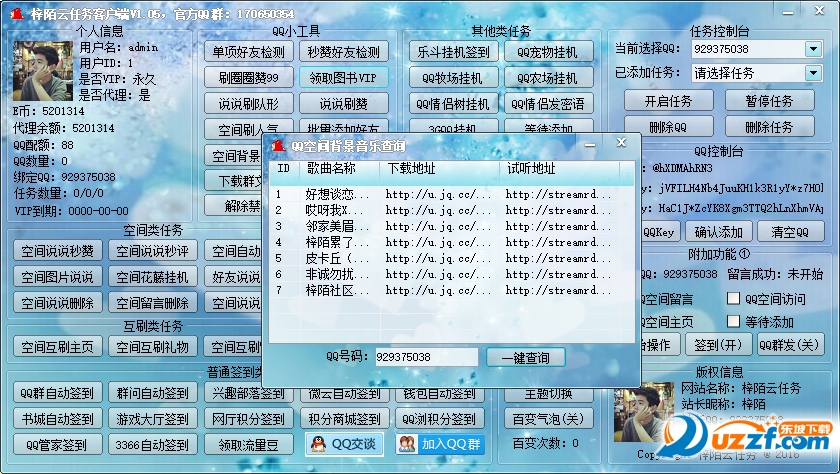
Task: Click the user avatar photo in 个人信息
Action: (x=43, y=71)
